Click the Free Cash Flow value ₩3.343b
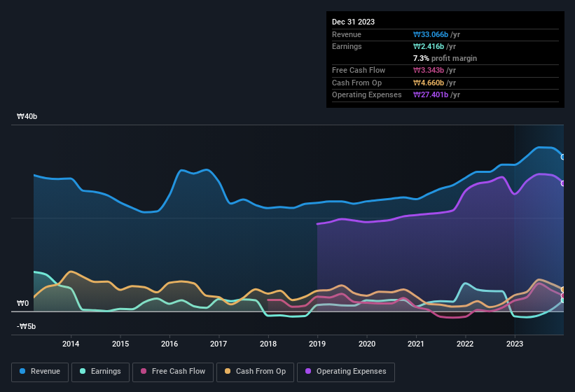The height and width of the screenshot is (392, 575). (429, 70)
